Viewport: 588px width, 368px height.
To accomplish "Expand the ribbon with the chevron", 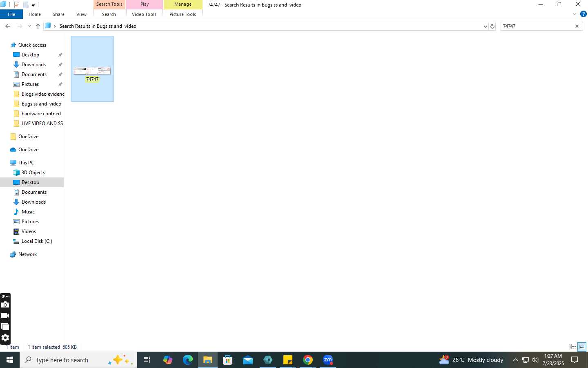I will pyautogui.click(x=575, y=14).
